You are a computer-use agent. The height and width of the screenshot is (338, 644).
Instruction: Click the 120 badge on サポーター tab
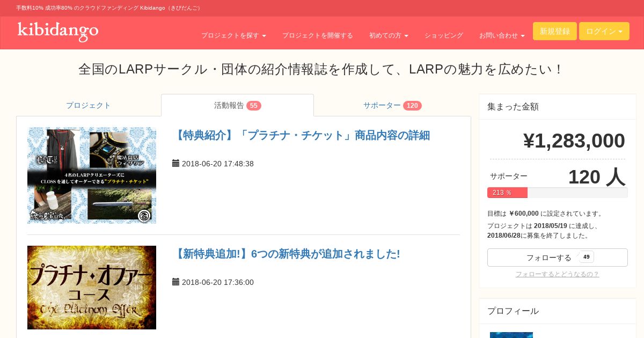(412, 106)
